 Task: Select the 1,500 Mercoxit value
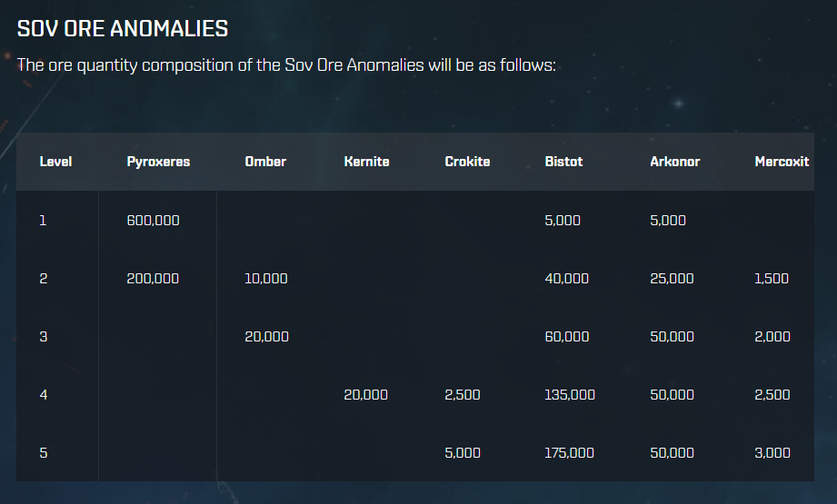point(772,278)
